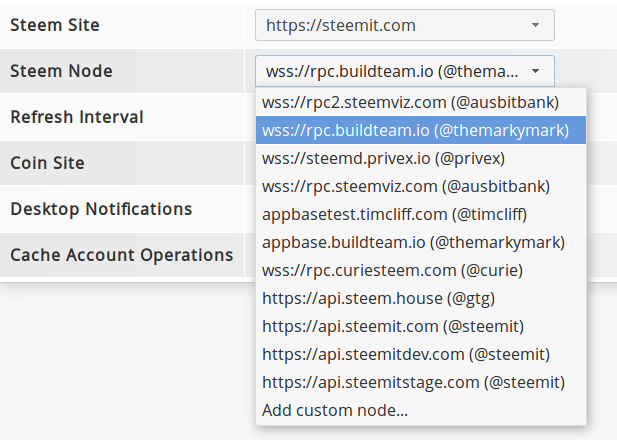
Task: Click the Steem Node label
Action: coord(61,71)
